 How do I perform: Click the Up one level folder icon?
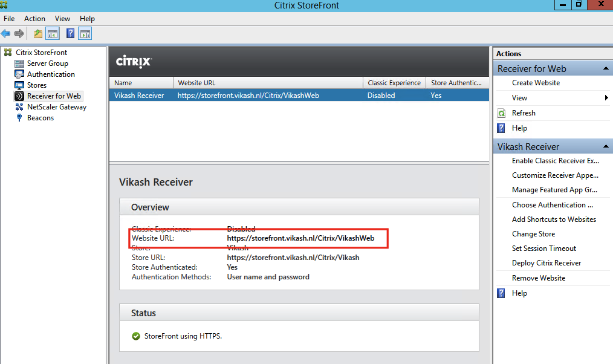(x=38, y=34)
